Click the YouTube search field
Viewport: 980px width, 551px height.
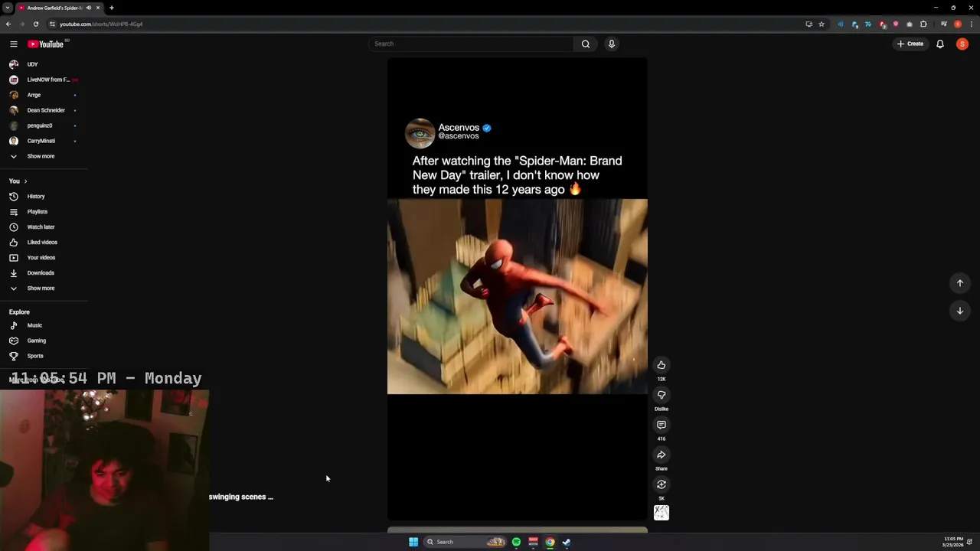pos(471,44)
